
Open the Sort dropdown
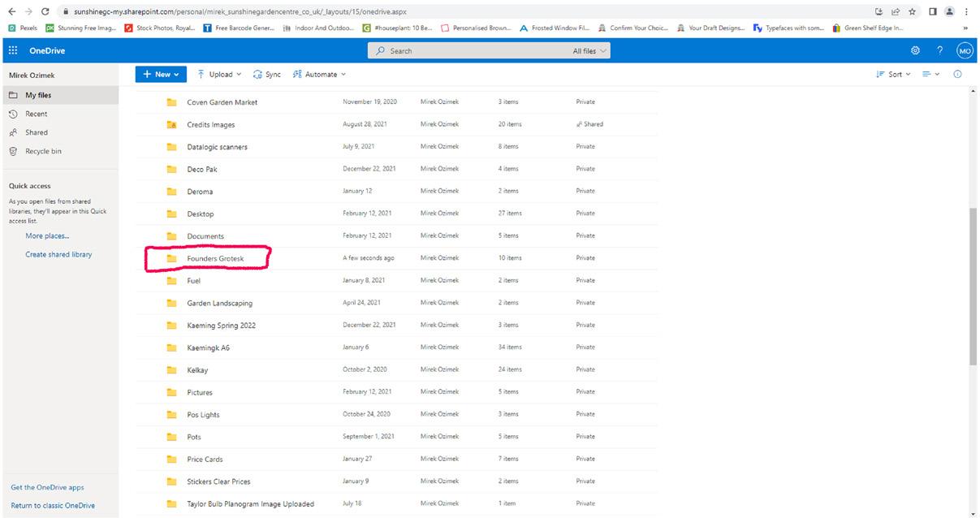click(893, 74)
